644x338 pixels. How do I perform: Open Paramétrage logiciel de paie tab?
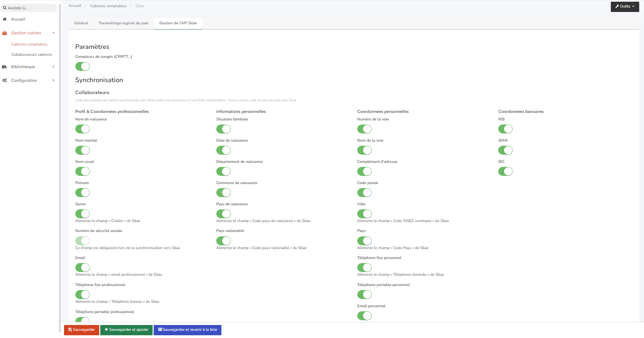[x=124, y=23]
